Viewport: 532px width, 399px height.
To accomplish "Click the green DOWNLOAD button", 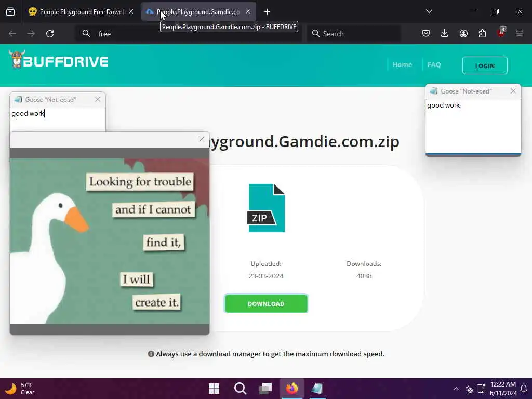I will [x=266, y=303].
